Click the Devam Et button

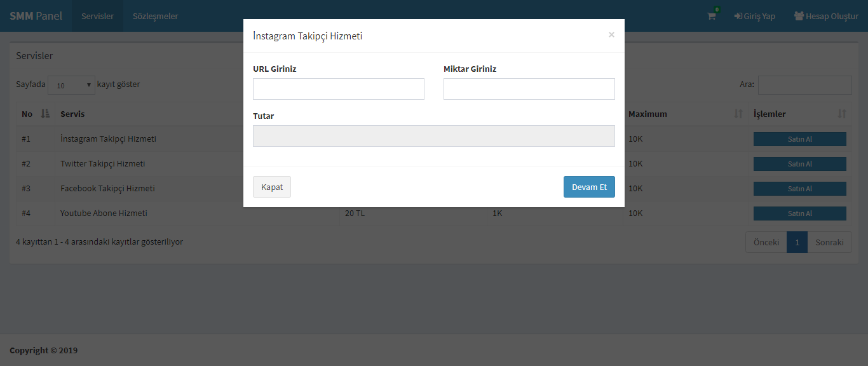tap(589, 187)
